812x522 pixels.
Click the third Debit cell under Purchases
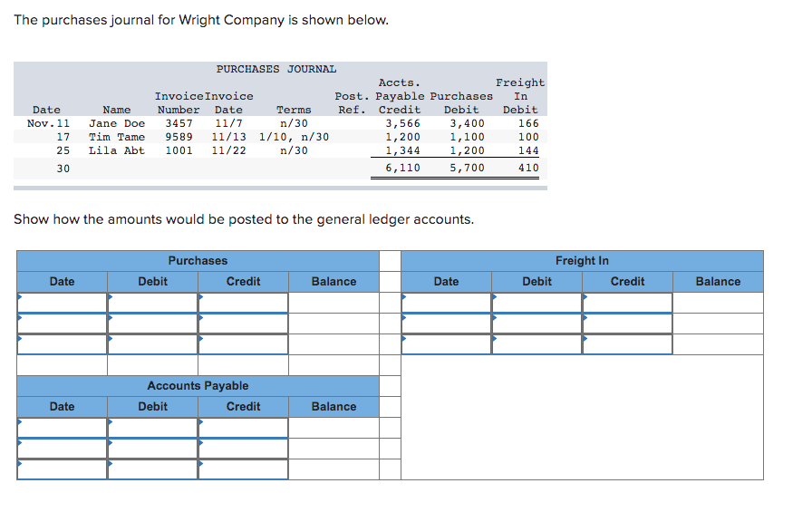tap(152, 344)
